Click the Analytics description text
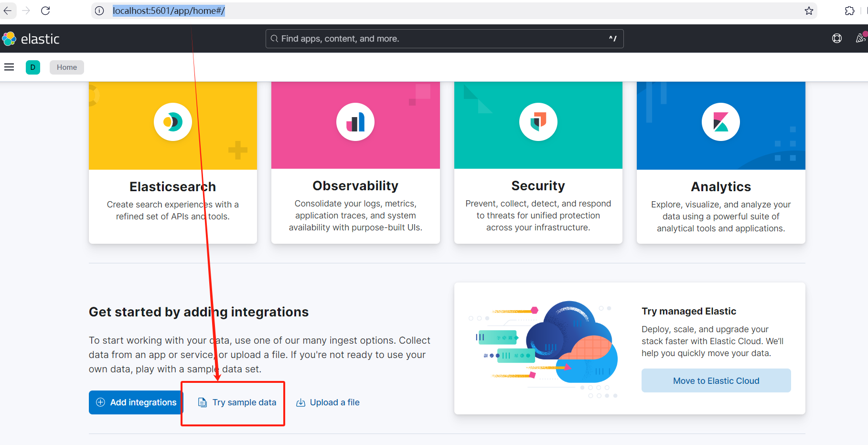 721,217
